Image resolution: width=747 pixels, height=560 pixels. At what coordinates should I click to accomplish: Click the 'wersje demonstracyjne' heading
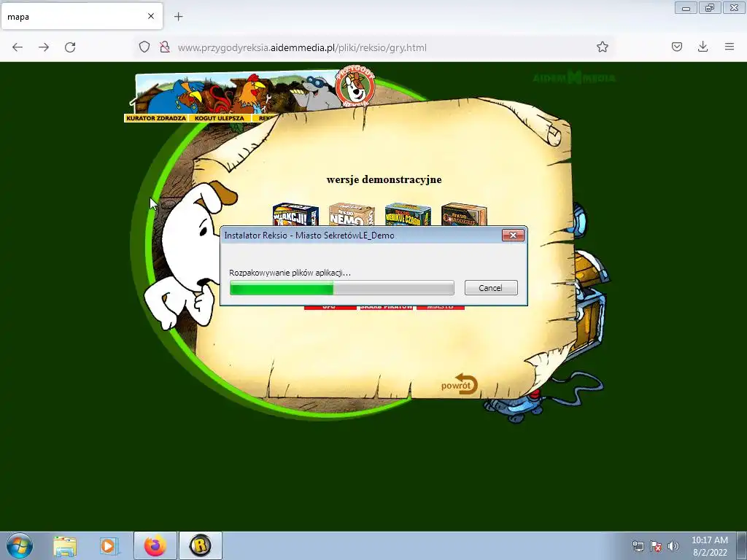384,179
